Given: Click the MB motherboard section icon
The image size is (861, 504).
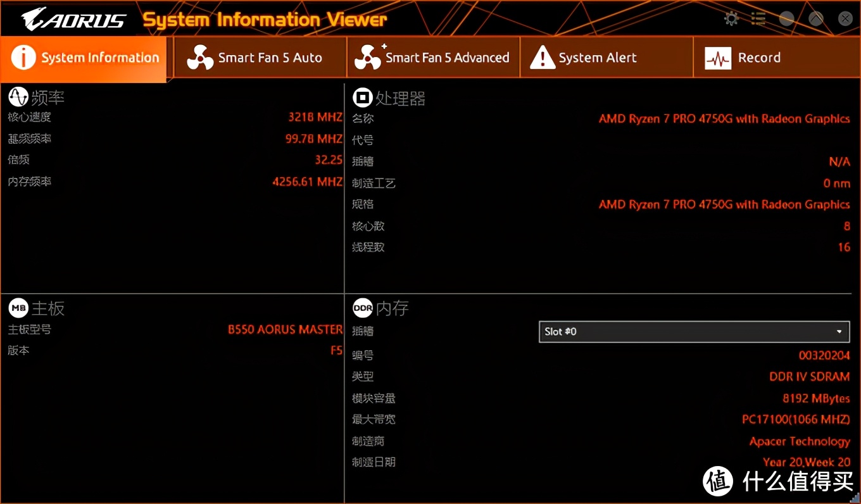Looking at the screenshot, I should [18, 308].
